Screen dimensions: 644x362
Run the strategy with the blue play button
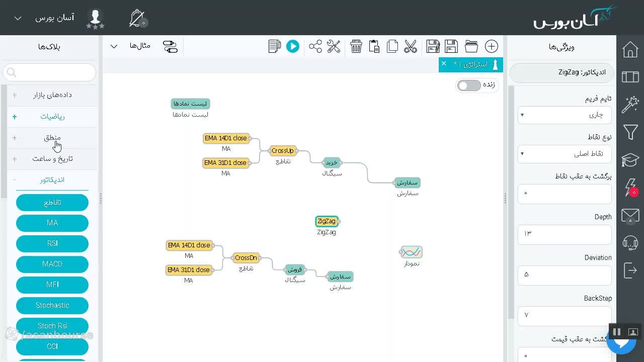point(293,47)
